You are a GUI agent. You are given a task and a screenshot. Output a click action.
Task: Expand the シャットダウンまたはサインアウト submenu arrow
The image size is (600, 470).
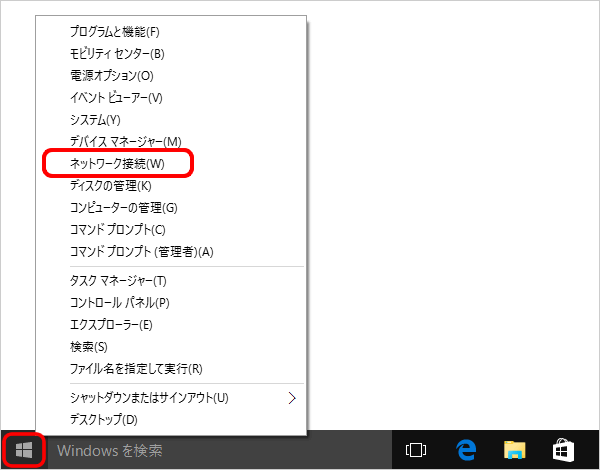click(291, 397)
